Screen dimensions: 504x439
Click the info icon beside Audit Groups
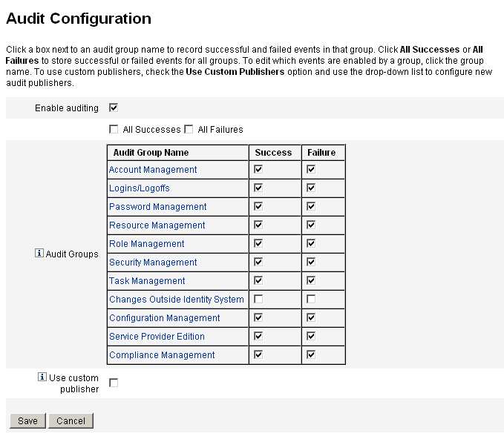click(x=39, y=254)
